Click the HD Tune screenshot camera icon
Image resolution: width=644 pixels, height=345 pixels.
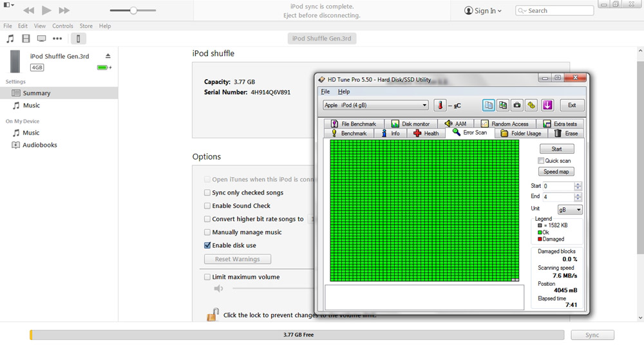[516, 105]
